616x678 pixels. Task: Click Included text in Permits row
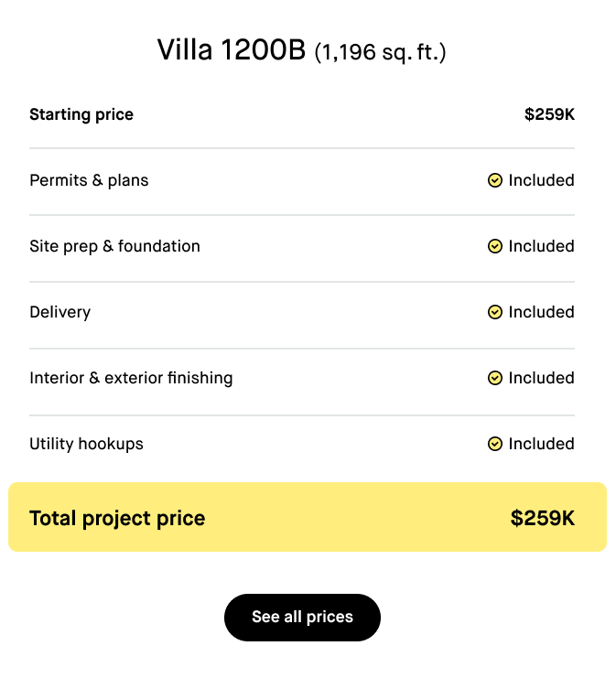pos(541,180)
